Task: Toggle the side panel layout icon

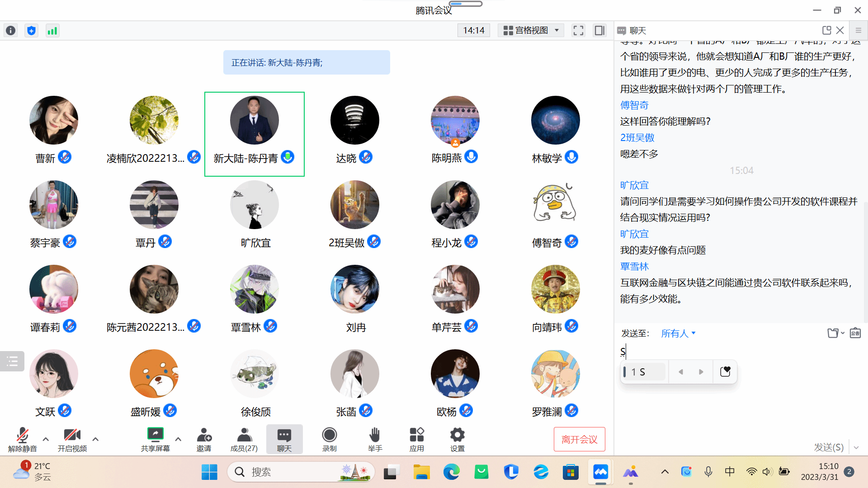Action: click(x=599, y=30)
